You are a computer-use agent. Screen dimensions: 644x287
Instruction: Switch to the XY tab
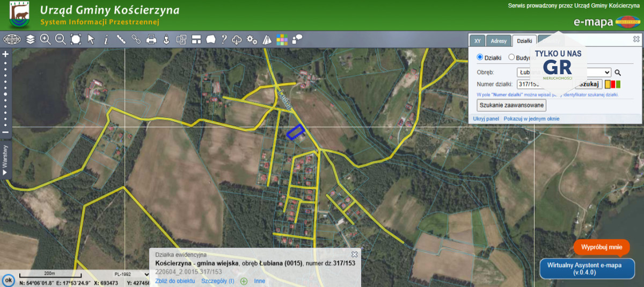tap(477, 41)
